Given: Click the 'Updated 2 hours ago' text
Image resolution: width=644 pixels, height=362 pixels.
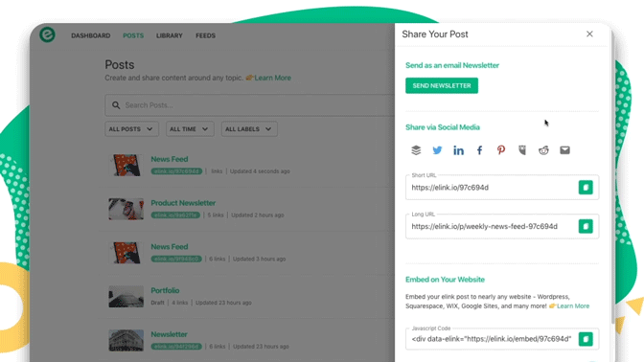Looking at the screenshot, I should [x=258, y=215].
